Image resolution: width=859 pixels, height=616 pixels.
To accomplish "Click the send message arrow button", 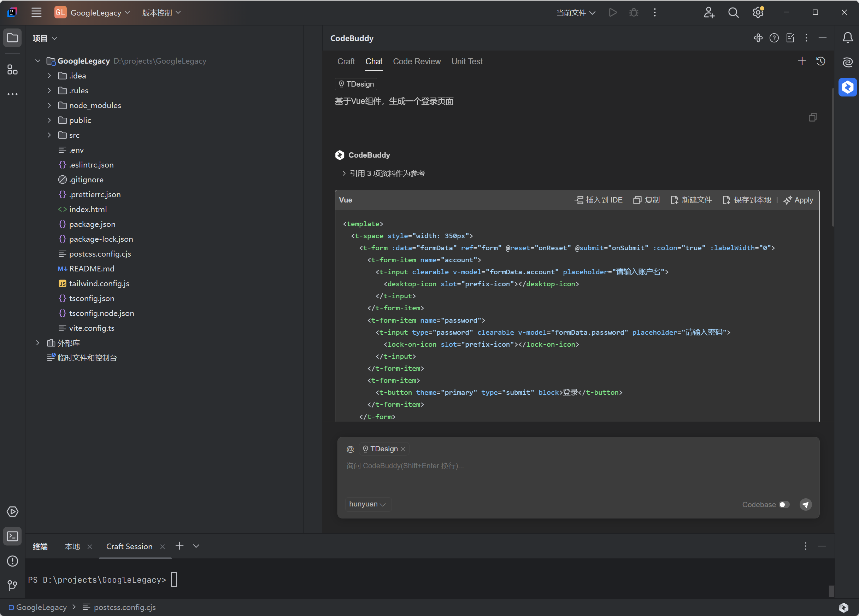I will pos(805,505).
